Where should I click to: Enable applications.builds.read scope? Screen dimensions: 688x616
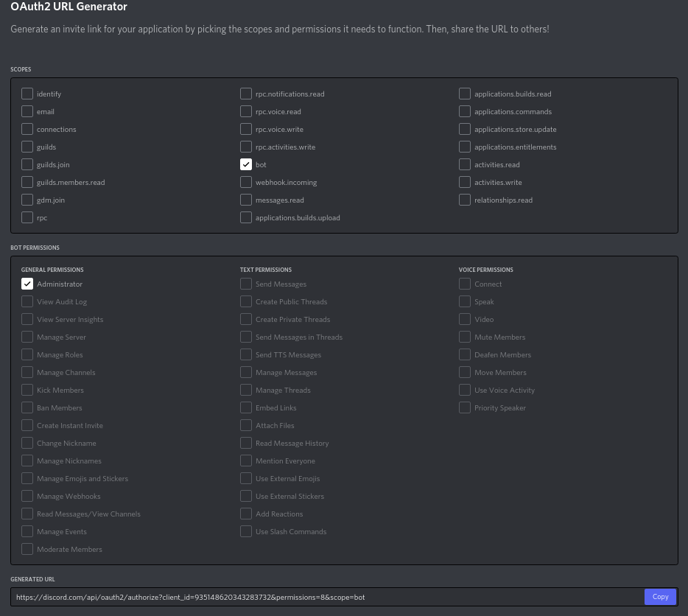coord(465,94)
